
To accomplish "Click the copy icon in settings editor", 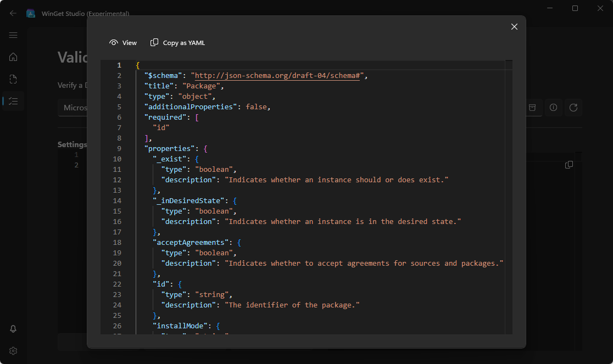I will (569, 165).
